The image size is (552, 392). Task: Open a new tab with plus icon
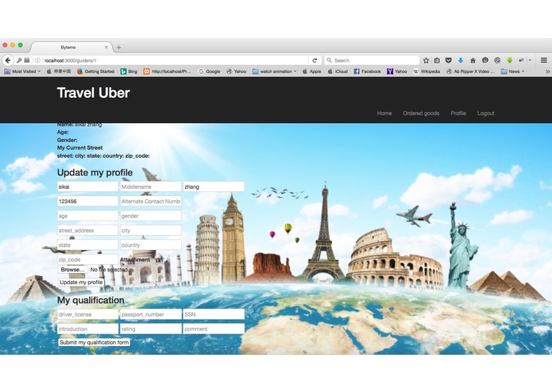(118, 48)
